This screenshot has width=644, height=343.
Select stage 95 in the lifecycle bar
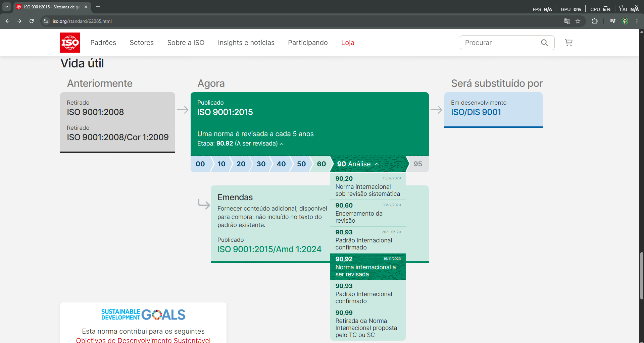(x=418, y=164)
